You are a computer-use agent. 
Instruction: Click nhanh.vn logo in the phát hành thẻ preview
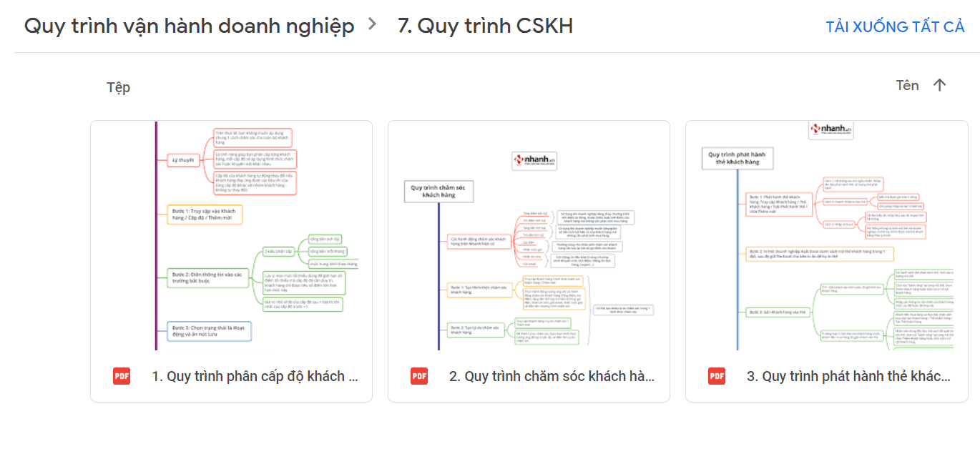pyautogui.click(x=830, y=130)
